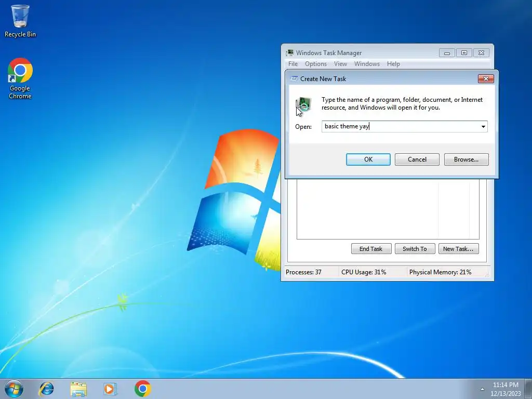Open the Windows menu in Task Manager
Image resolution: width=532 pixels, height=399 pixels.
[367, 64]
